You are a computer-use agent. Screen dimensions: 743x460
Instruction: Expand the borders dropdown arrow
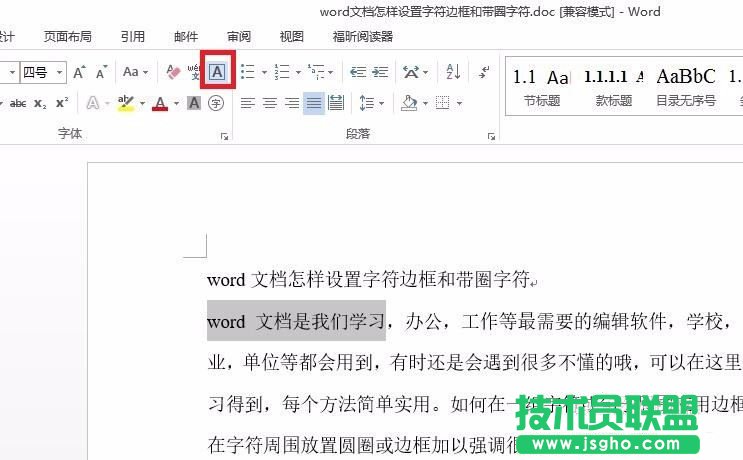[x=459, y=103]
